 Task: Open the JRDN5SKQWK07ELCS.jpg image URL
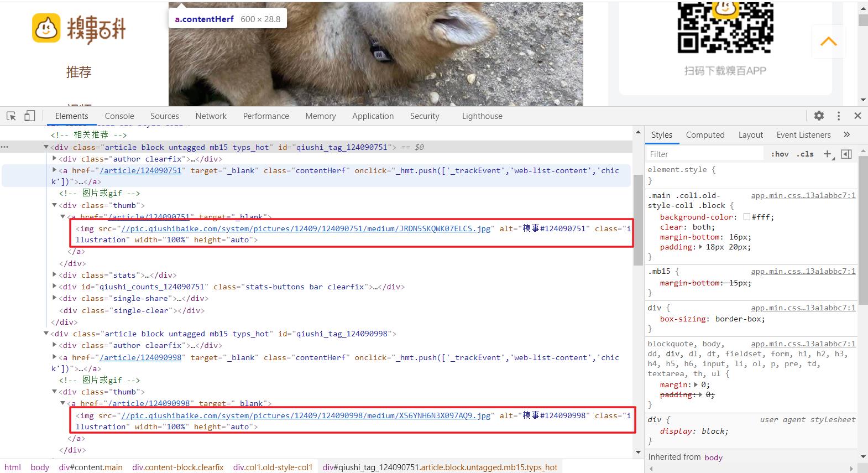[x=305, y=228]
